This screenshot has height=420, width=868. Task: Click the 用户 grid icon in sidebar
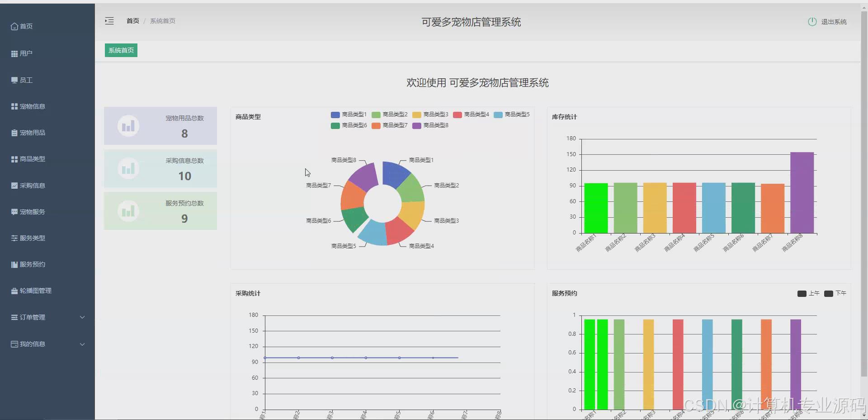point(14,53)
